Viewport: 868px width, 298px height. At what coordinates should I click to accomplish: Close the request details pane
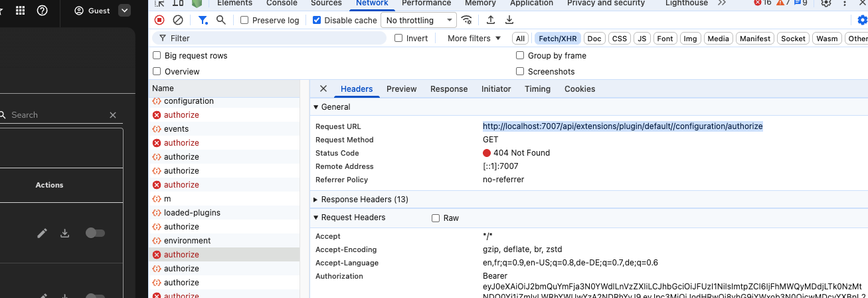tap(323, 88)
